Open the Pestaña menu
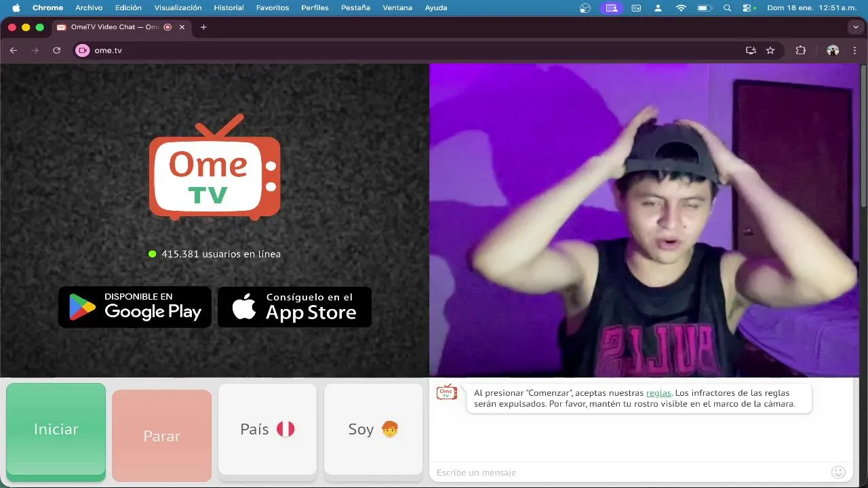The image size is (868, 488). tap(356, 8)
